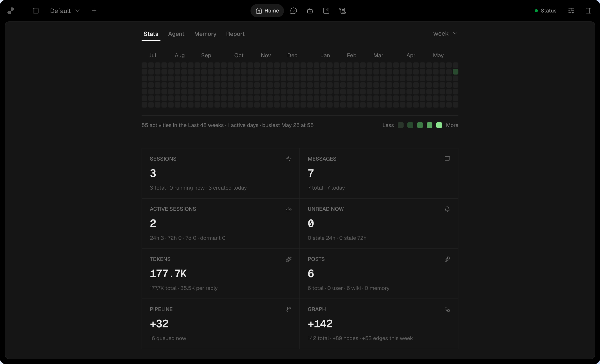Open the settings sliders icon

pyautogui.click(x=571, y=11)
